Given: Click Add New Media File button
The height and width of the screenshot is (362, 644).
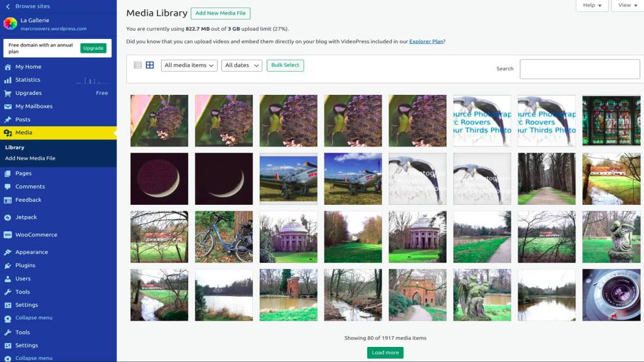Looking at the screenshot, I should click(x=221, y=13).
